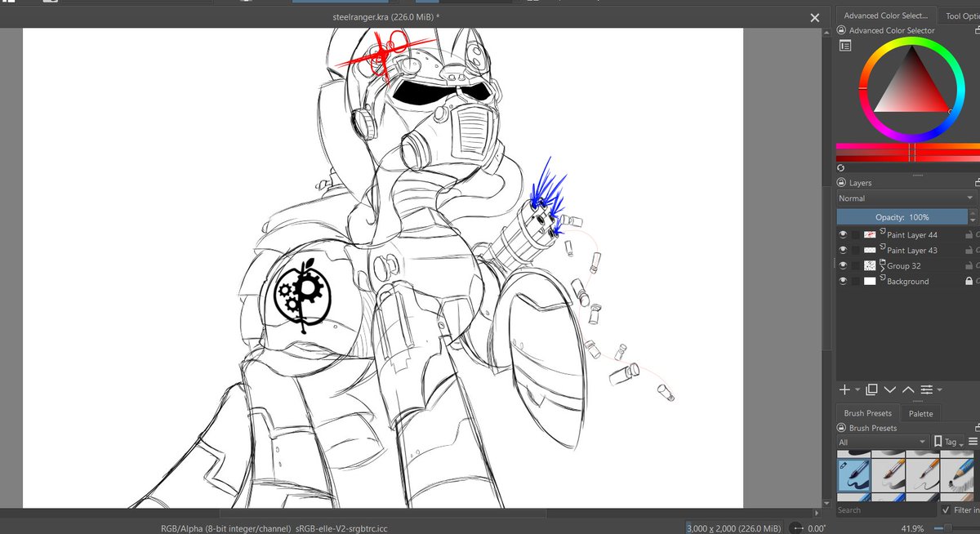
Task: Open the Normal blending mode dropdown
Action: (906, 198)
